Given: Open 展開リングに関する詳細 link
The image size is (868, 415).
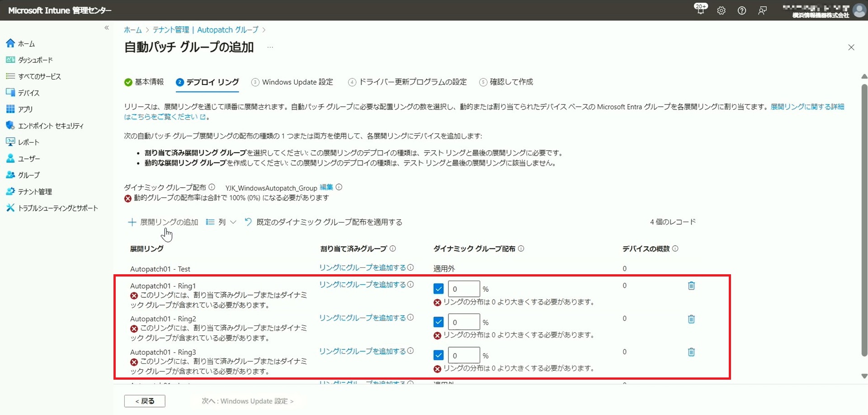Looking at the screenshot, I should click(x=807, y=107).
